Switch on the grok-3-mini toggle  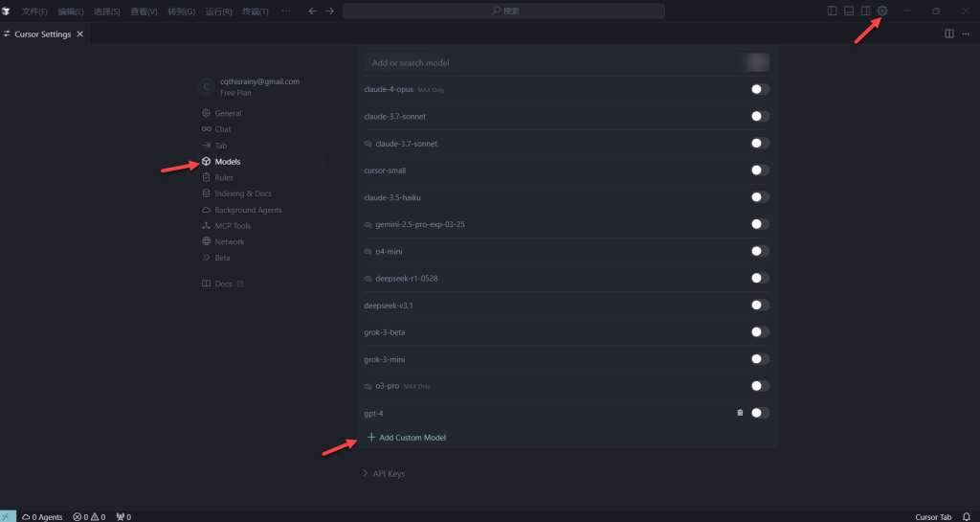(760, 359)
